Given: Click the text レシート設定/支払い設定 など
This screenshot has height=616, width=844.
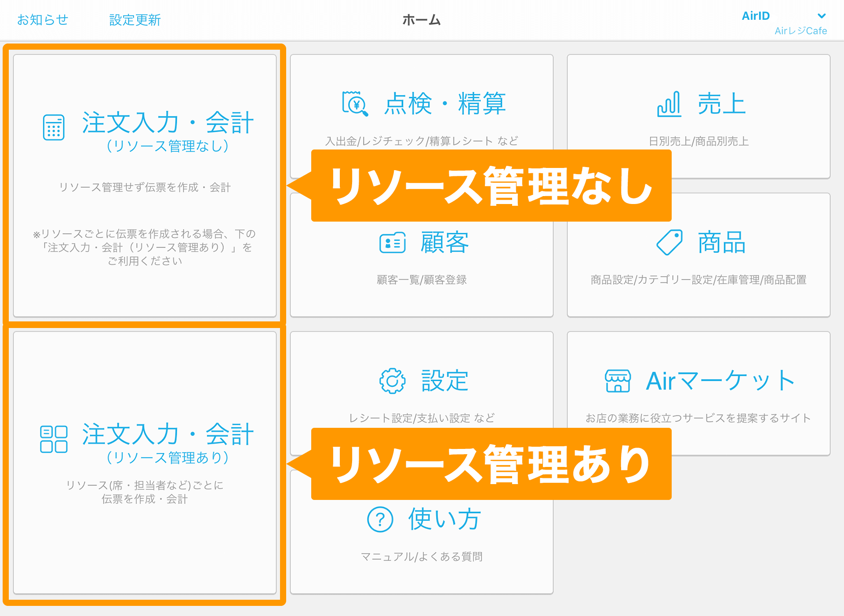Looking at the screenshot, I should pos(422,418).
